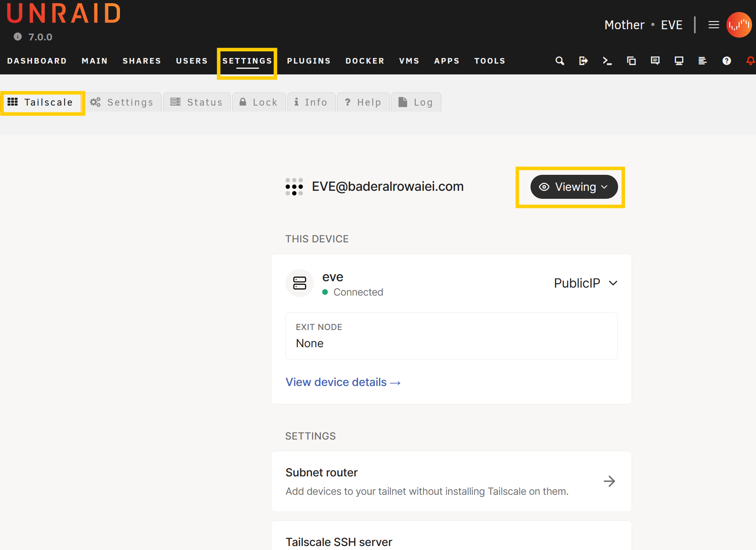Click the eve server device icon
Viewport: 756px width, 550px height.
(299, 283)
